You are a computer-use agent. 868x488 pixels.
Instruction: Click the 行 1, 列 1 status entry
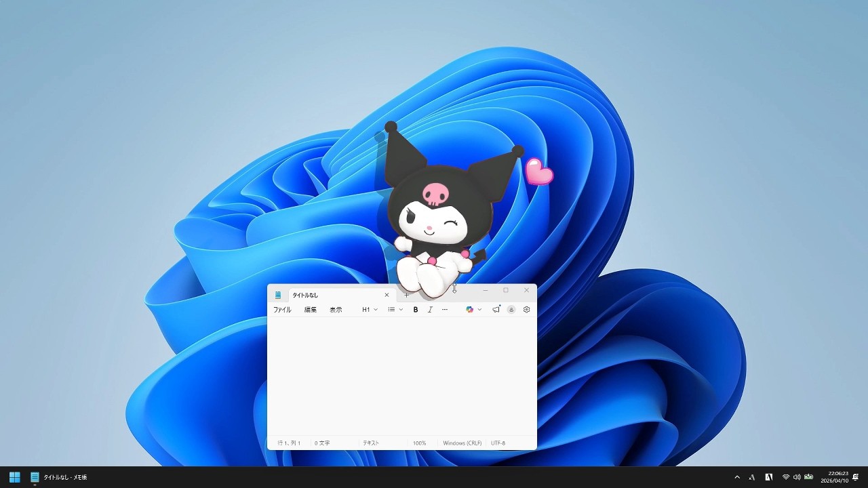click(x=289, y=443)
